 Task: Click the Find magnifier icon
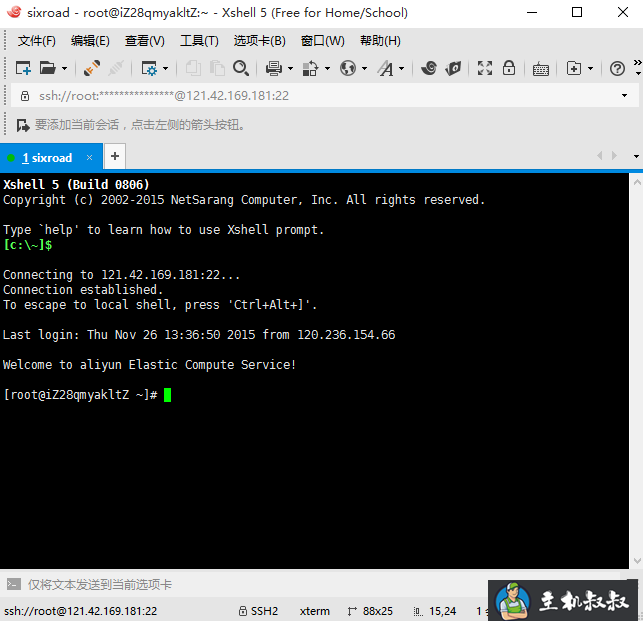pyautogui.click(x=241, y=68)
